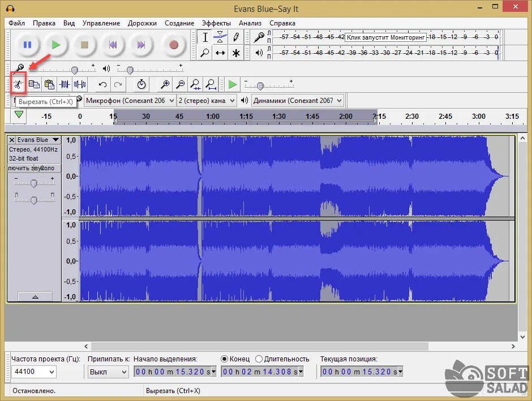This screenshot has height=401, width=532.
Task: Click the Undo arrow icon
Action: [102, 84]
